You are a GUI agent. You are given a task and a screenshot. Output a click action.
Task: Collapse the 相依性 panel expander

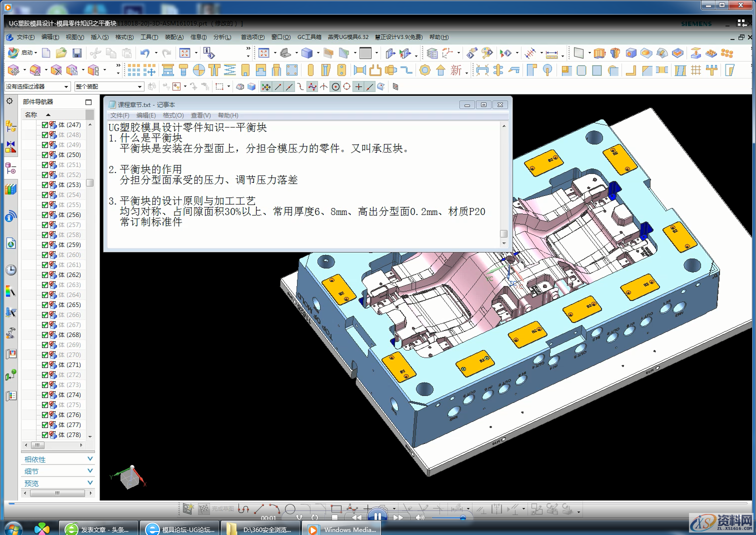[90, 458]
